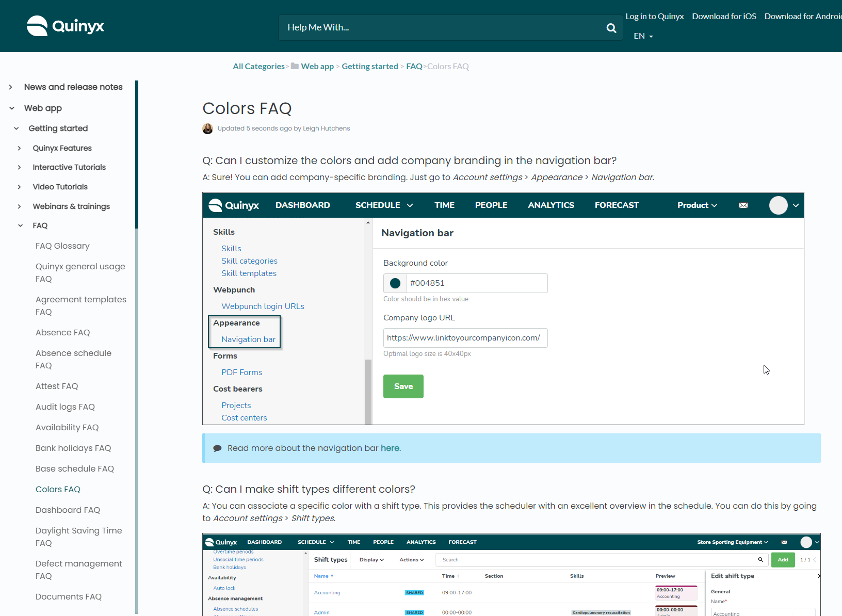Open the Dashboard FAQ sidebar item
Viewport: 842px width, 616px height.
68,510
